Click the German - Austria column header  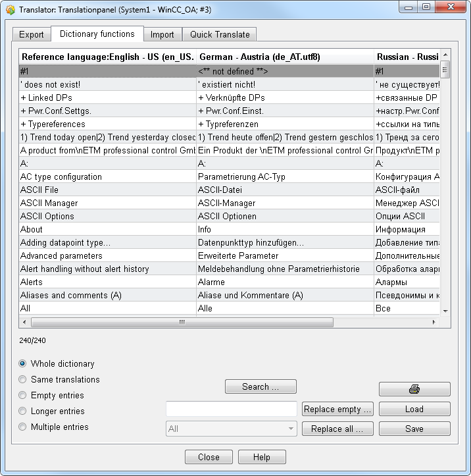(x=285, y=57)
